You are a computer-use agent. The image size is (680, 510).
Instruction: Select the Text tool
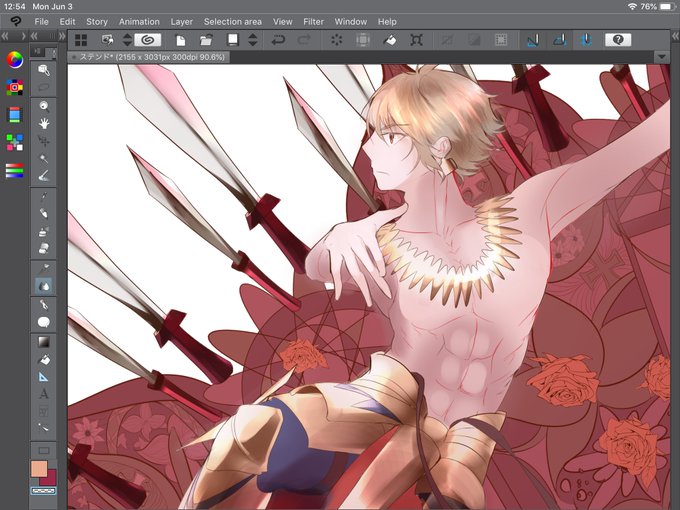pyautogui.click(x=44, y=394)
